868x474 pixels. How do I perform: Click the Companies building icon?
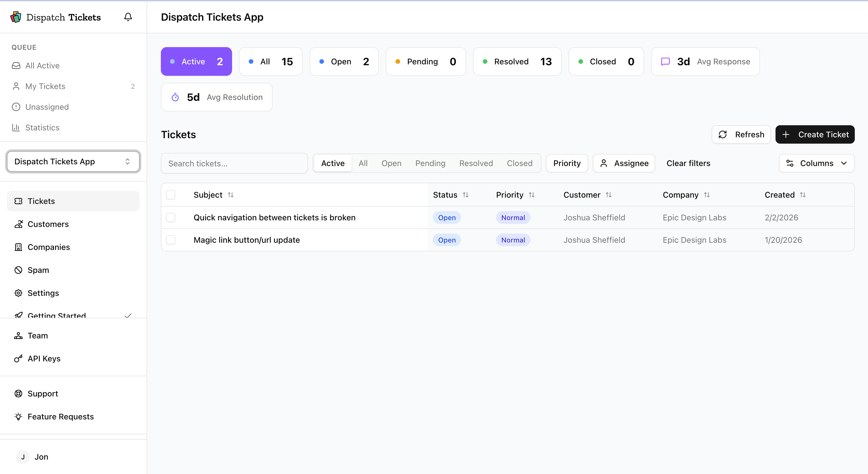click(x=18, y=247)
